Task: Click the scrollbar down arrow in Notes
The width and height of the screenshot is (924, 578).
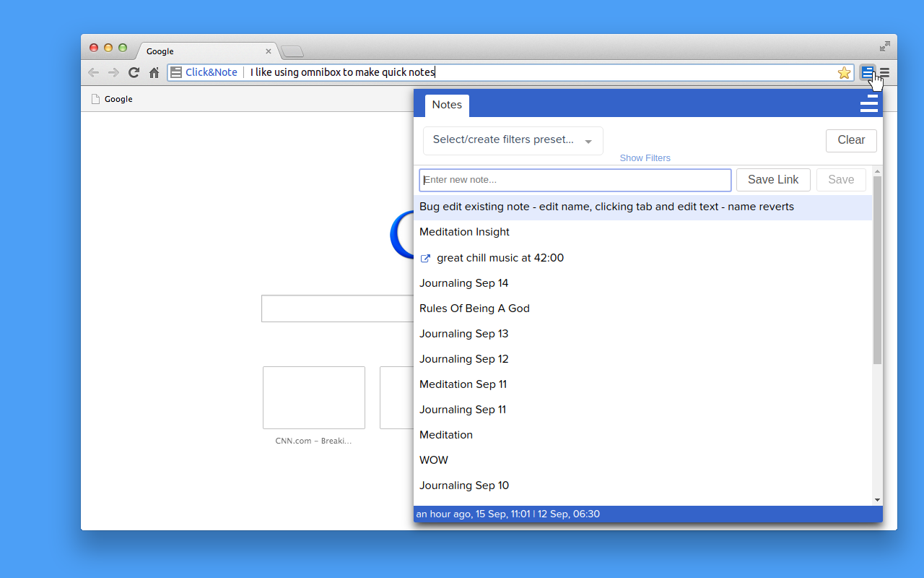Action: point(878,500)
